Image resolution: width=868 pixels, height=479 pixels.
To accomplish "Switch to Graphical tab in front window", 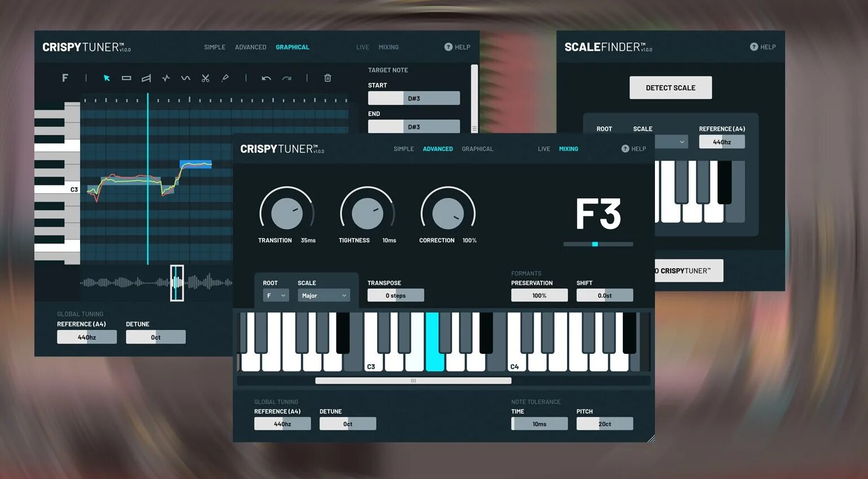I will point(477,149).
